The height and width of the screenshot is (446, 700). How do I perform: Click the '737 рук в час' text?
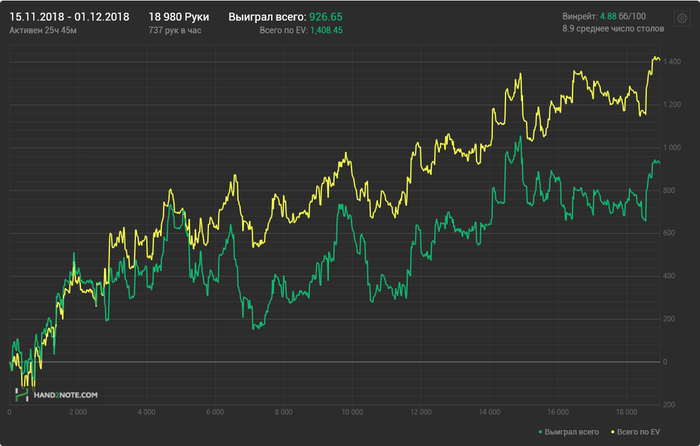tap(175, 30)
